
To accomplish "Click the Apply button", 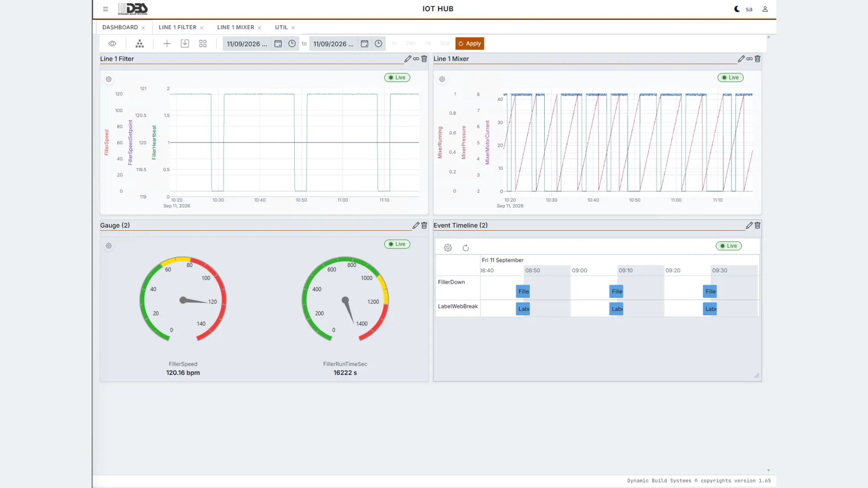I will tap(470, 43).
